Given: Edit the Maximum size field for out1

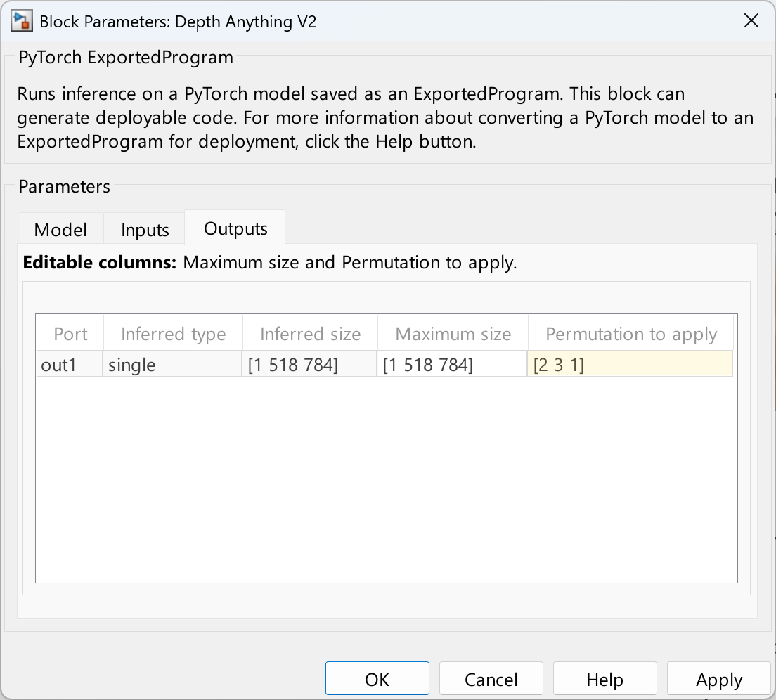Looking at the screenshot, I should click(452, 365).
